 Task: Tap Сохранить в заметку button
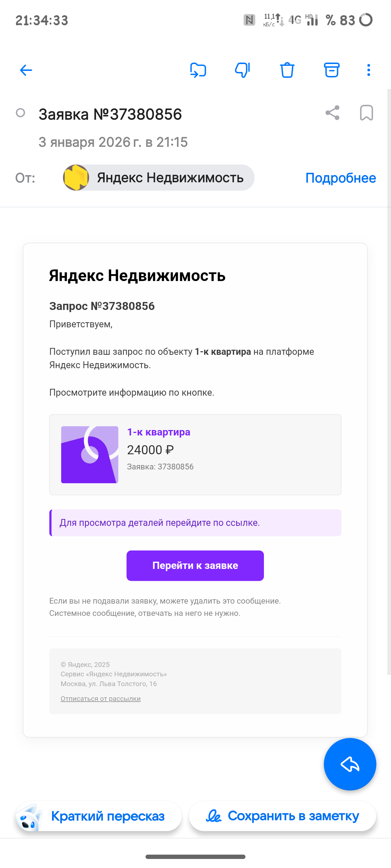[x=282, y=816]
